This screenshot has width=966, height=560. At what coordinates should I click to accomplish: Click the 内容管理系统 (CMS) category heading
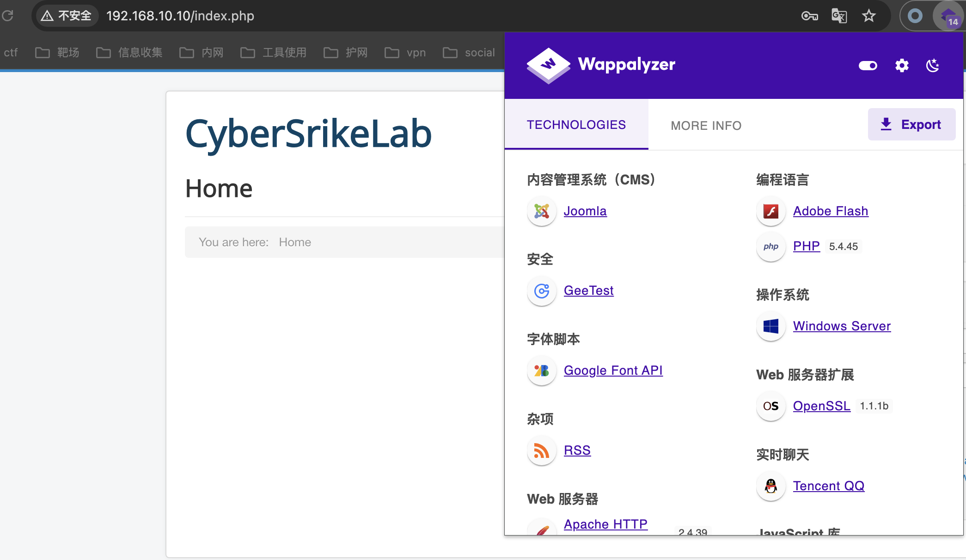coord(591,179)
